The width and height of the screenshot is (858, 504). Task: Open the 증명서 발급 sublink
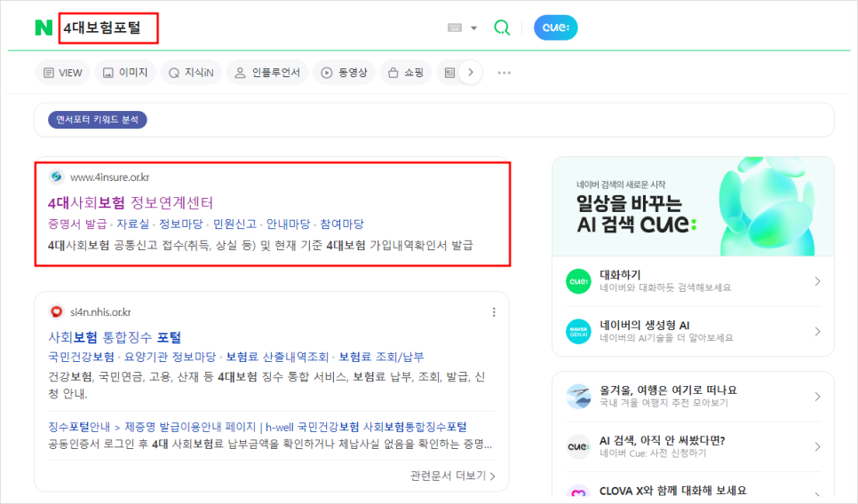[x=77, y=224]
